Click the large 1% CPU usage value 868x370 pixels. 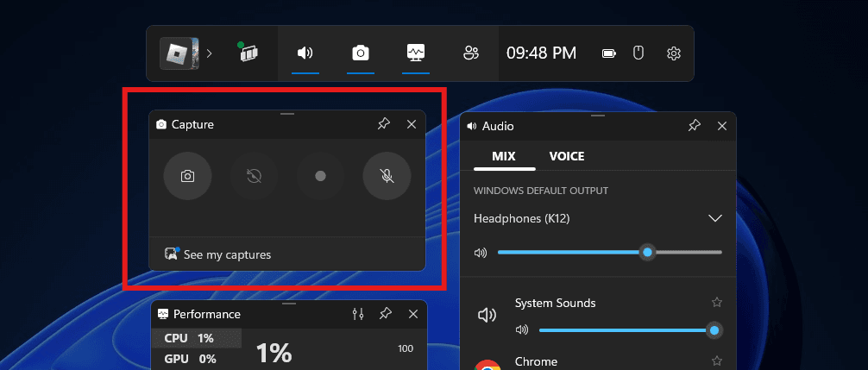click(x=274, y=353)
